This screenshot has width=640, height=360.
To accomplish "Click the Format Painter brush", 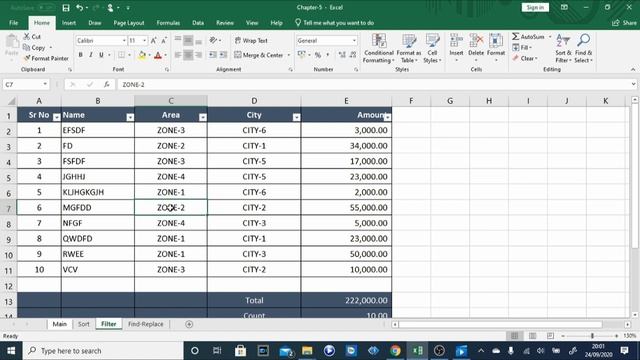I will point(46,58).
